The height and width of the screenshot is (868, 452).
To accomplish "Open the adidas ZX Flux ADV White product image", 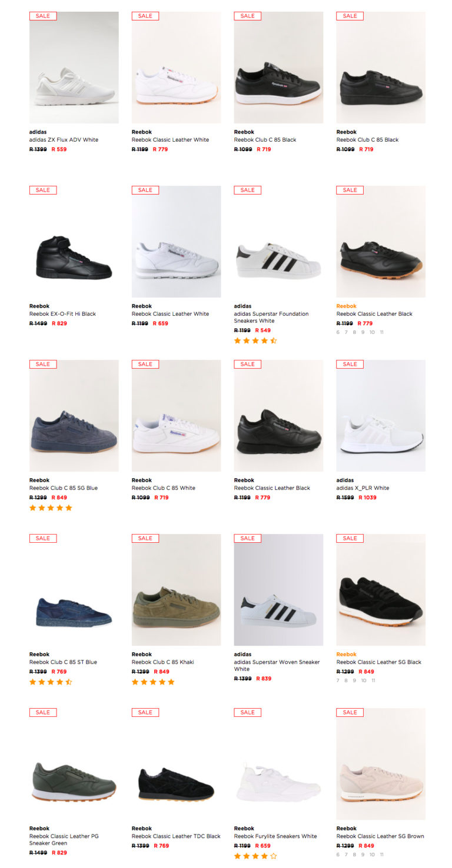I will click(74, 68).
